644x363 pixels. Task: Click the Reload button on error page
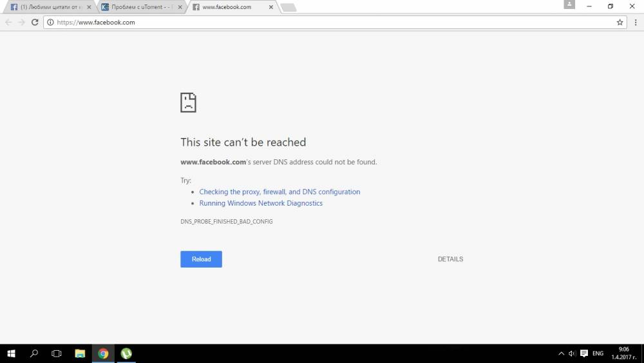pos(201,259)
